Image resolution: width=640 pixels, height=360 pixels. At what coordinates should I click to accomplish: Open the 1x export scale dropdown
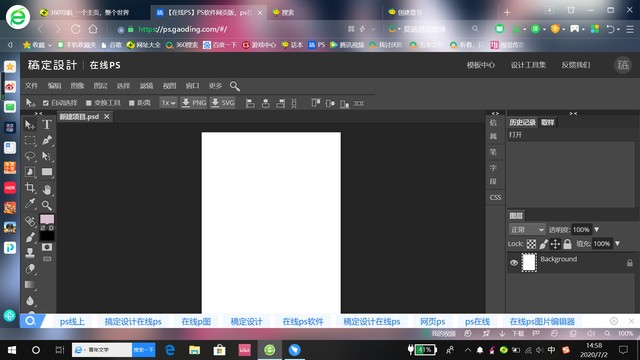[x=168, y=103]
